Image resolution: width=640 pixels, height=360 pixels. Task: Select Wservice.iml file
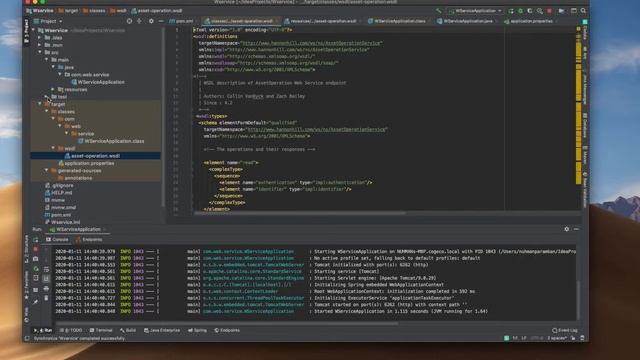tap(62, 222)
